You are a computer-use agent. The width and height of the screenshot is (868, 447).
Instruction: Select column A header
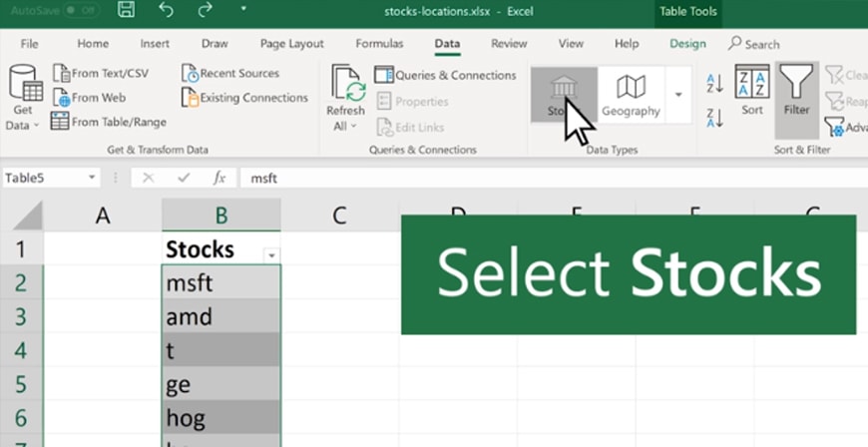point(103,216)
